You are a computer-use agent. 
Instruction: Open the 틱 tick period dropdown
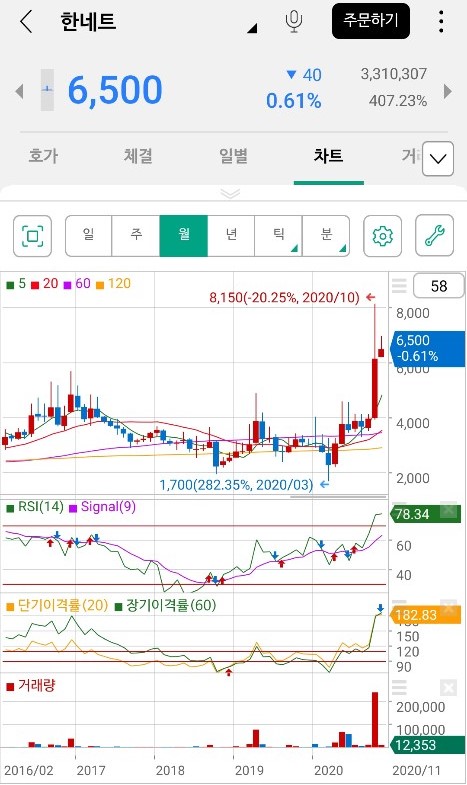click(278, 236)
